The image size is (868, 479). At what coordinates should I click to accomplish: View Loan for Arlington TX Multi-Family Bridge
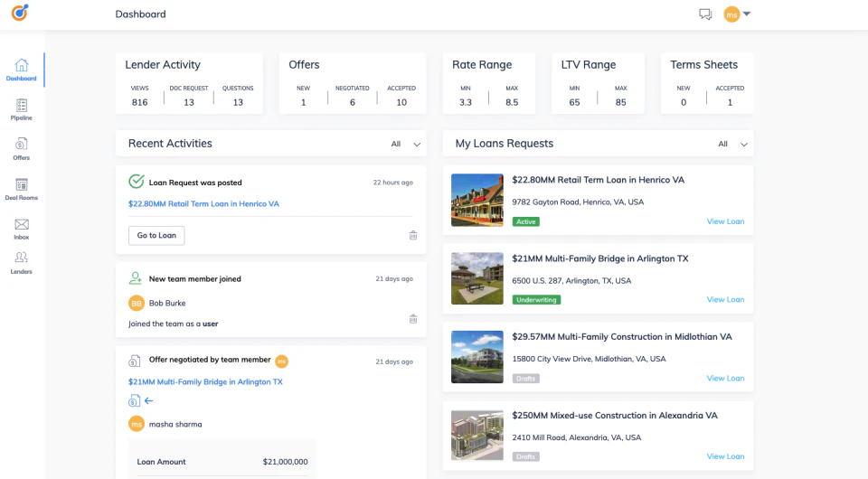(725, 299)
